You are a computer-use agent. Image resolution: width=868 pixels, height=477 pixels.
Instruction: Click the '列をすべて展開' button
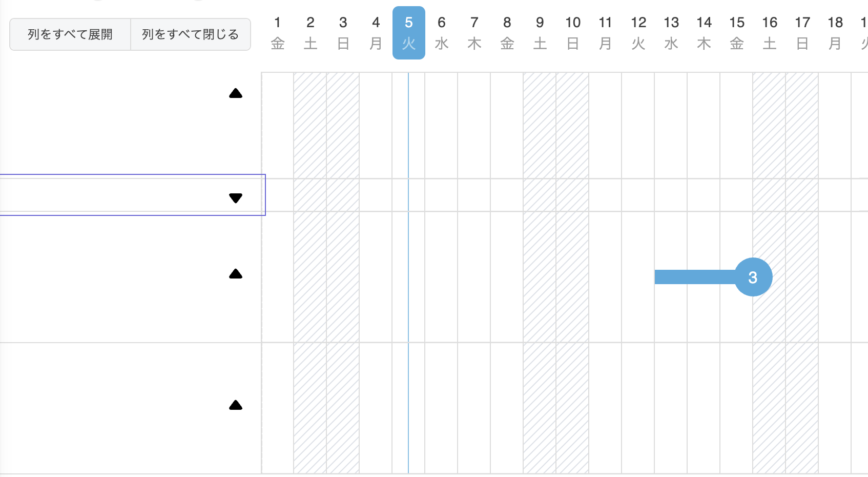pos(70,34)
